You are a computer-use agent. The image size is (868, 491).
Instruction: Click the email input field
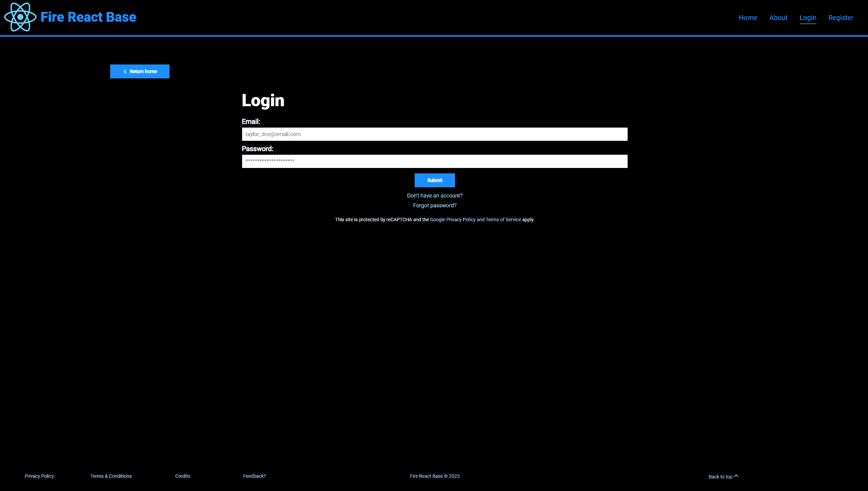click(x=434, y=134)
